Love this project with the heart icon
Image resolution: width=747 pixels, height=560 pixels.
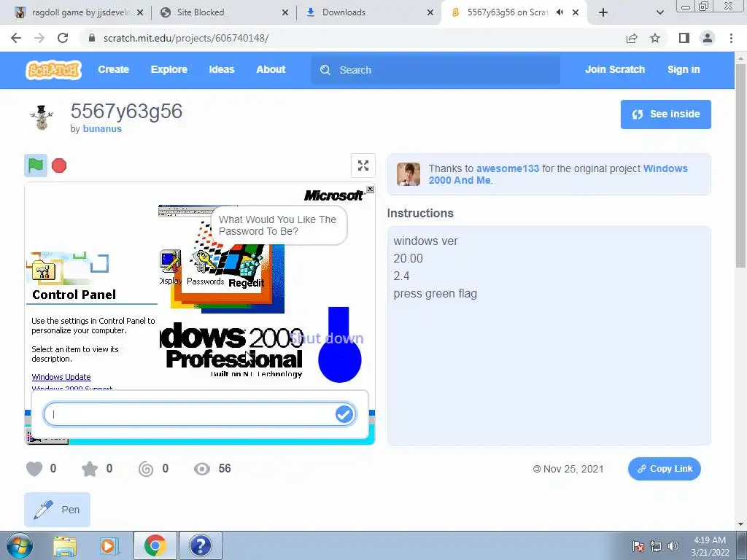[x=34, y=469]
